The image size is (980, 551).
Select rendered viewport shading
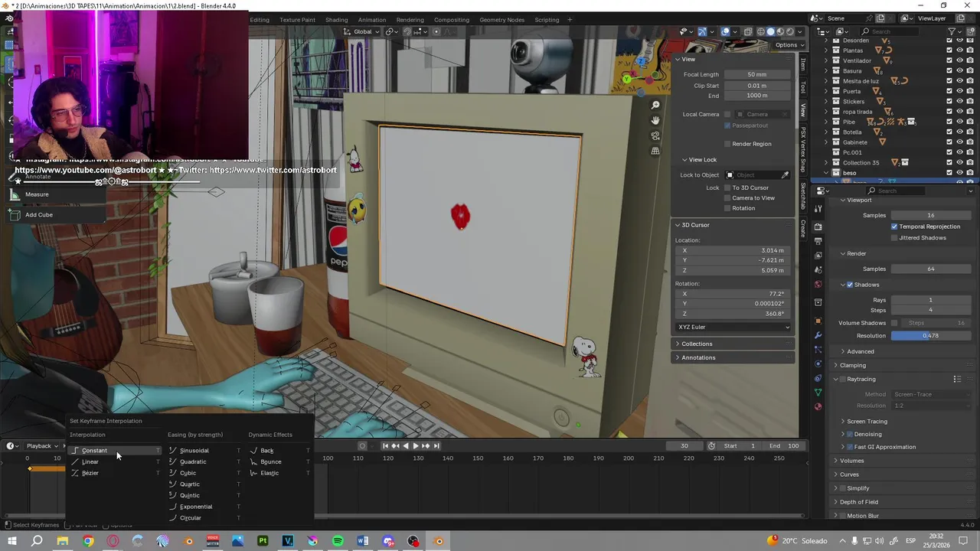pos(791,31)
